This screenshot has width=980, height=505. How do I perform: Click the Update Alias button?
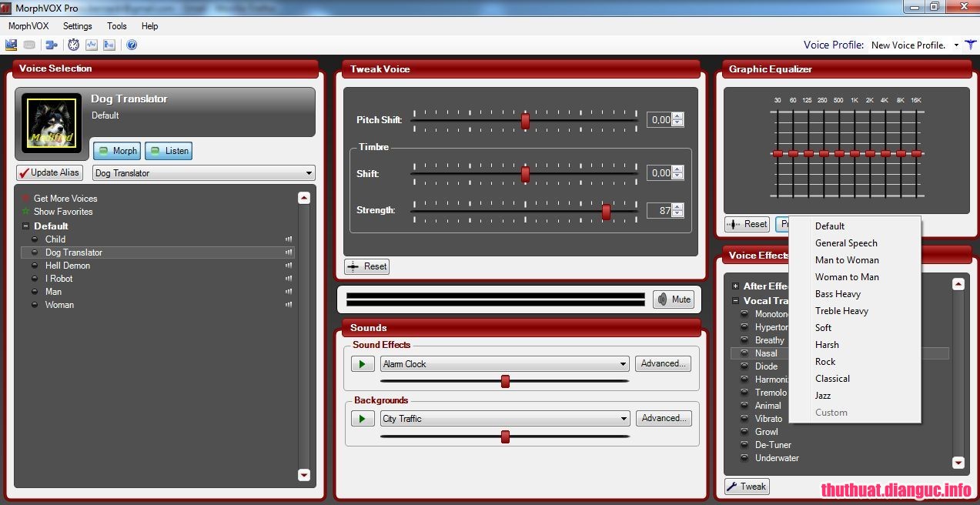click(x=49, y=172)
